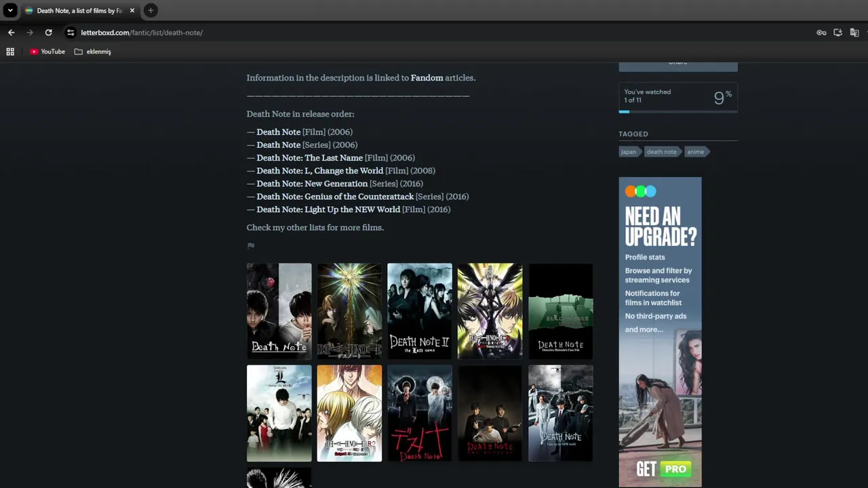Click the You've watched 1 of 11 text

coord(648,96)
